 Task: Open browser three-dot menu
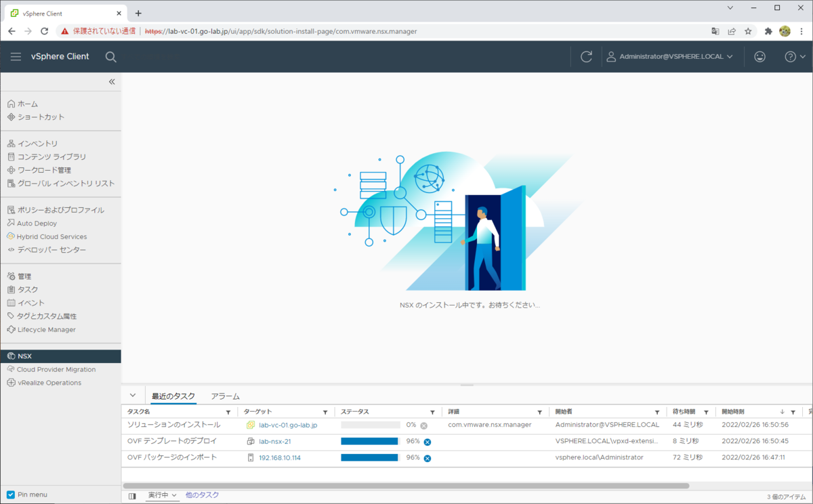pyautogui.click(x=801, y=31)
